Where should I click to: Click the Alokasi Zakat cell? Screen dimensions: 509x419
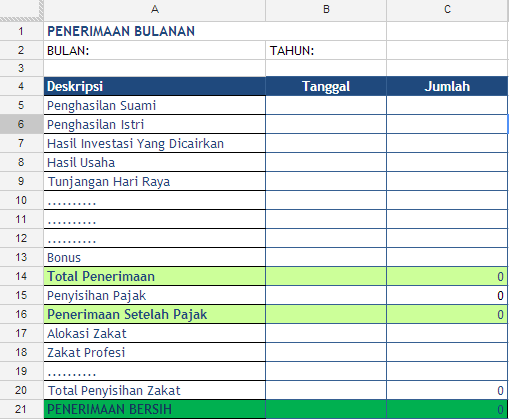coord(155,333)
